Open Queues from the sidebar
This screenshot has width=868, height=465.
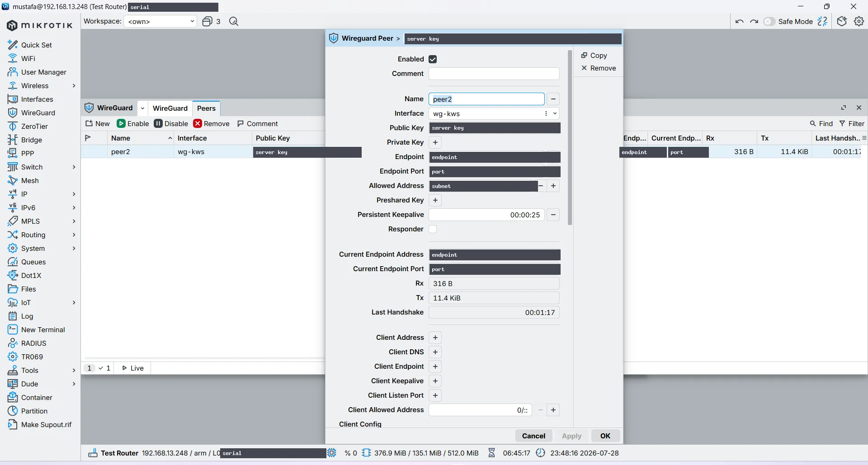[x=27, y=262]
